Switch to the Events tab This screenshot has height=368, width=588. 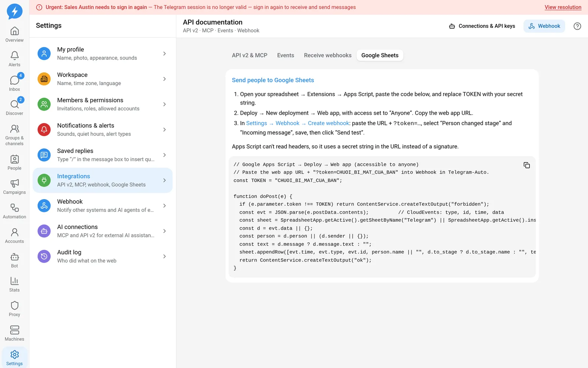[286, 56]
